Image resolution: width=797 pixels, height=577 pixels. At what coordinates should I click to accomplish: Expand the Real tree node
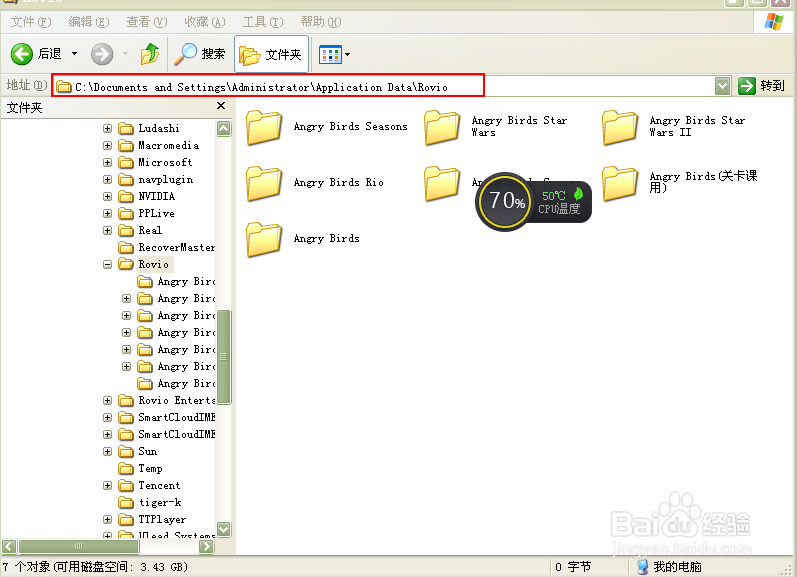click(107, 230)
